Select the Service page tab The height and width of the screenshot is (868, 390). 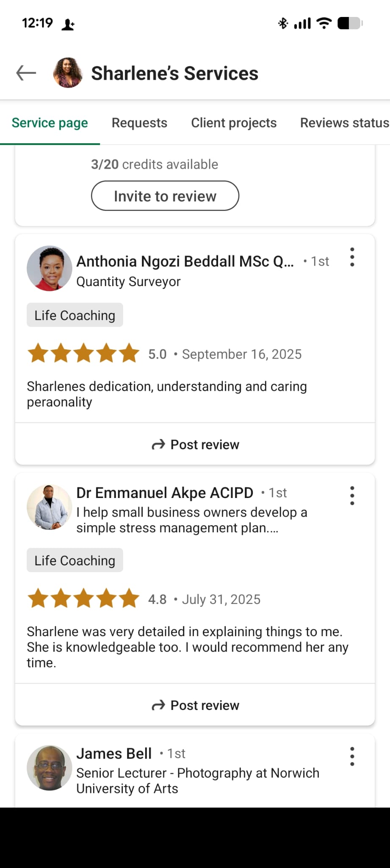tap(50, 123)
